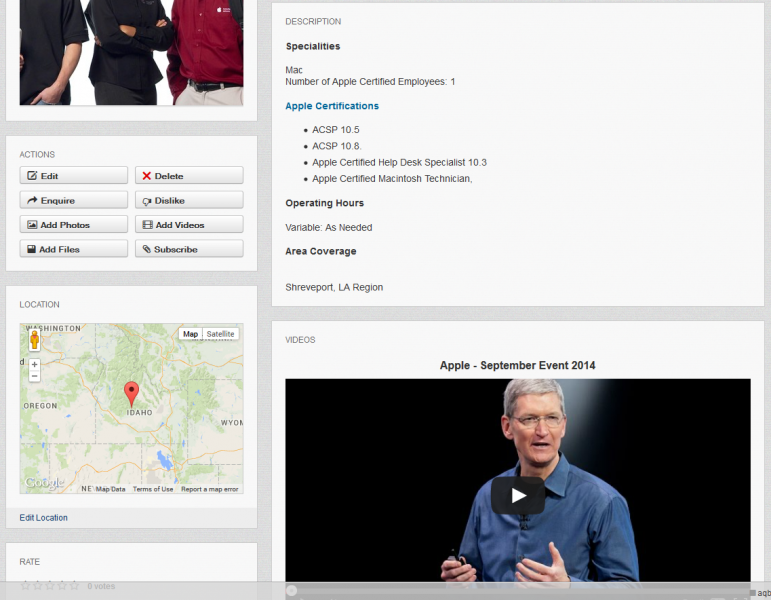
Task: Click the Specialities heading
Action: (313, 46)
